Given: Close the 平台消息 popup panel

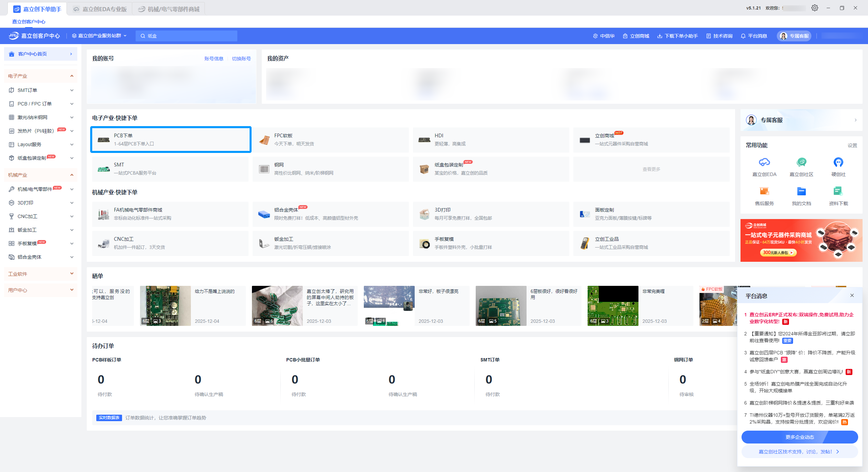Looking at the screenshot, I should (852, 295).
